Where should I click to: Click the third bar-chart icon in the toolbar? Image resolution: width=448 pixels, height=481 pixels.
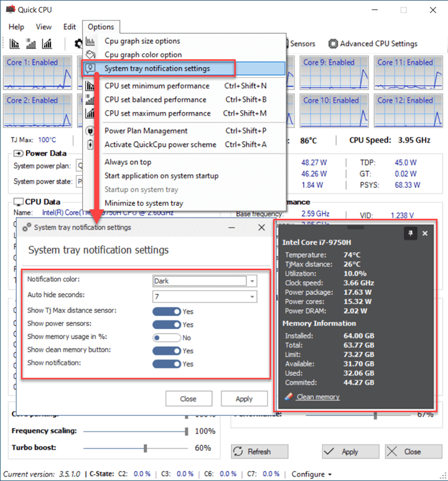tap(47, 44)
